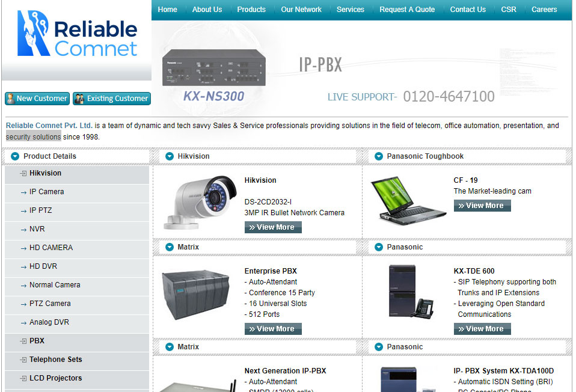This screenshot has width=576, height=392.
Task: Open the Home menu item
Action: (x=168, y=10)
